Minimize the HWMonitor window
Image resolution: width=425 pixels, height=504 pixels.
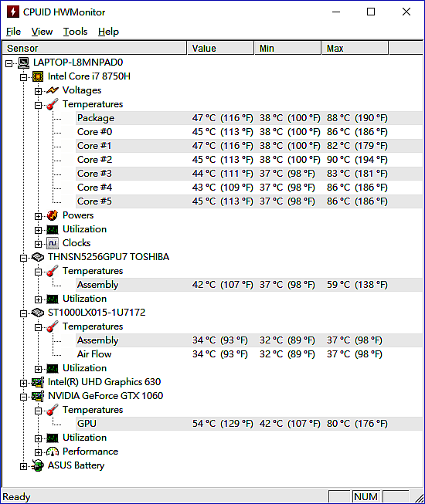click(336, 12)
